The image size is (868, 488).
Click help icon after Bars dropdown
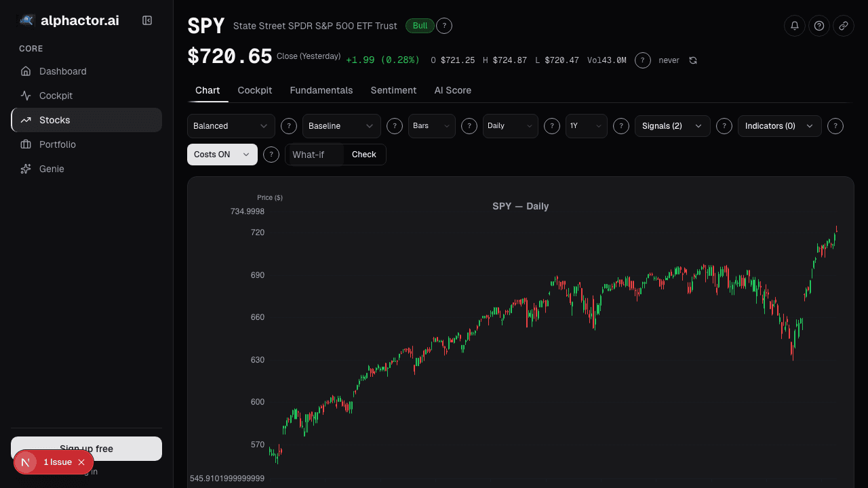click(469, 126)
